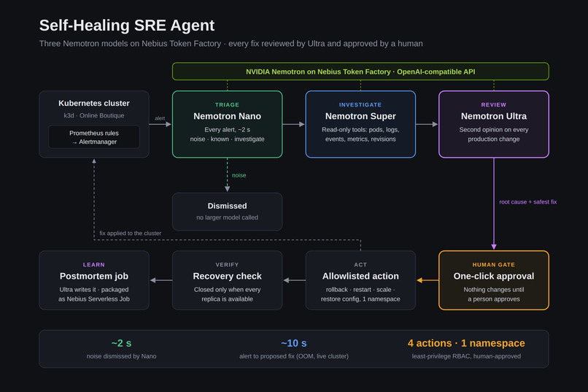
Task: Select the Nemotron Super heading
Action: [x=360, y=116]
